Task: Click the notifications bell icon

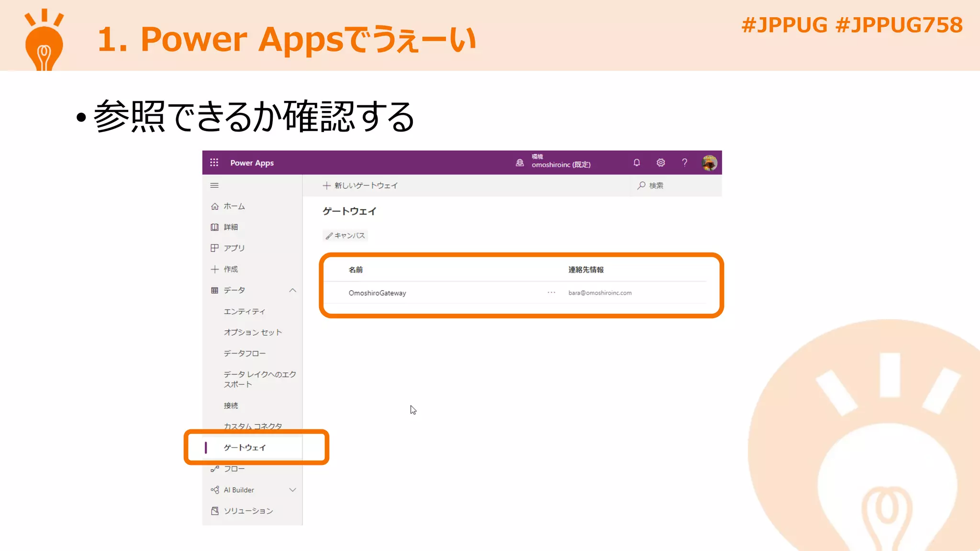Action: point(636,163)
